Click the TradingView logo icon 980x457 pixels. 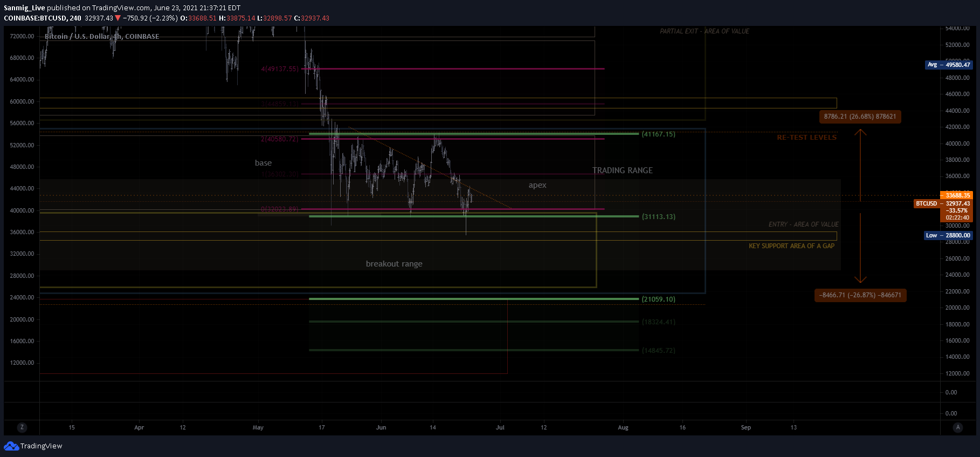(11, 446)
